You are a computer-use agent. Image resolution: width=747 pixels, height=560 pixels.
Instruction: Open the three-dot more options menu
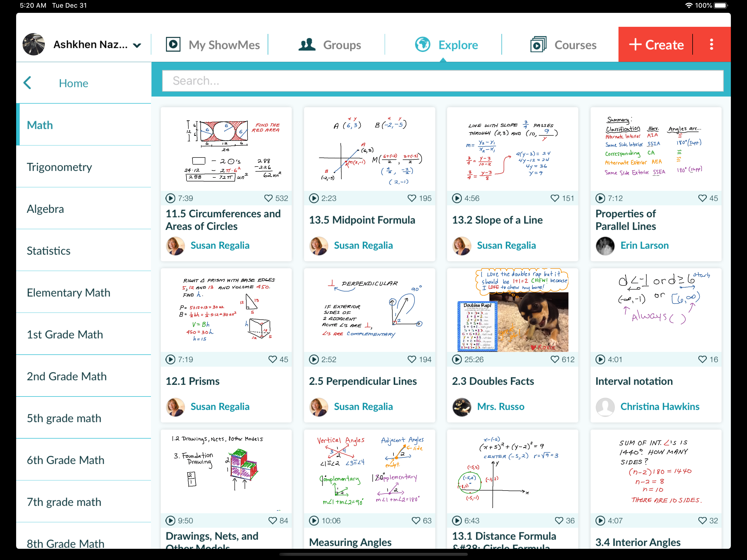coord(711,45)
